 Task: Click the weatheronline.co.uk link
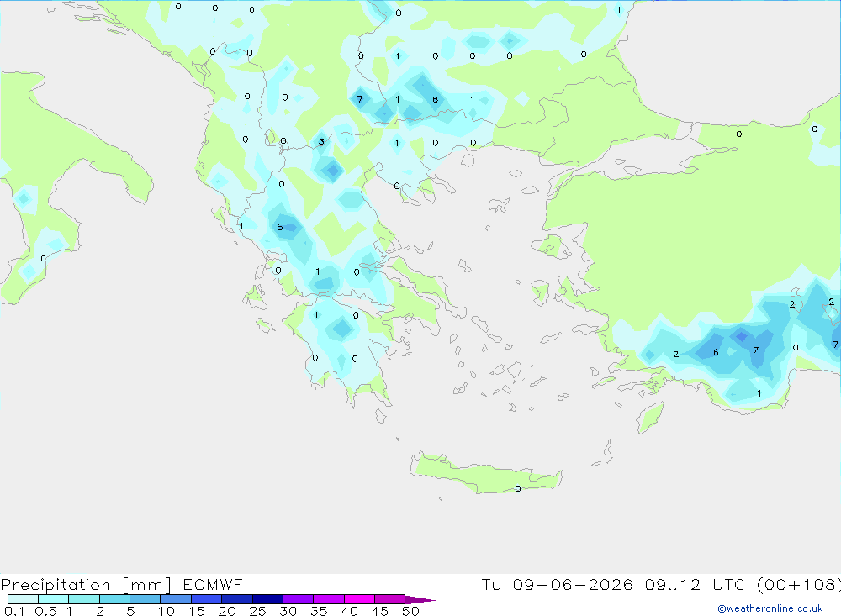click(x=770, y=608)
